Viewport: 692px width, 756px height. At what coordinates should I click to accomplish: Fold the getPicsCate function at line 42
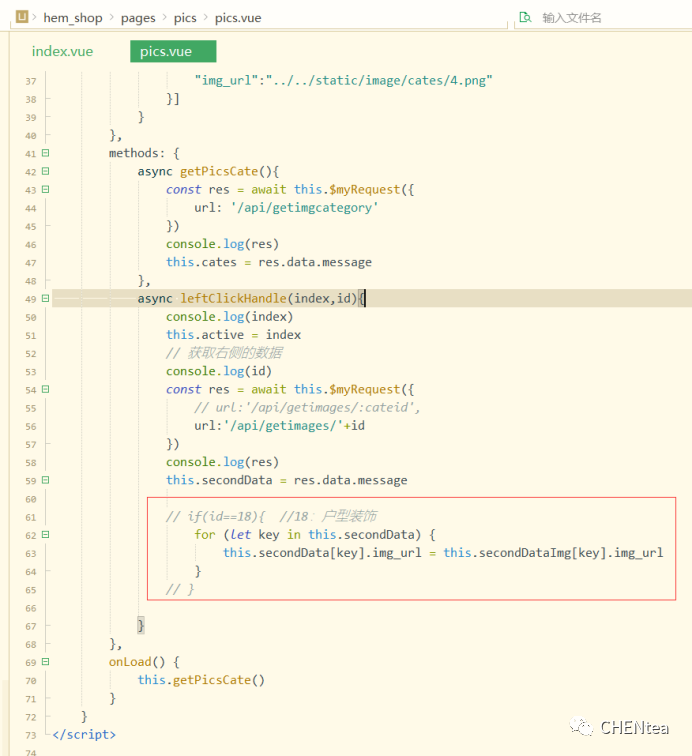46,172
